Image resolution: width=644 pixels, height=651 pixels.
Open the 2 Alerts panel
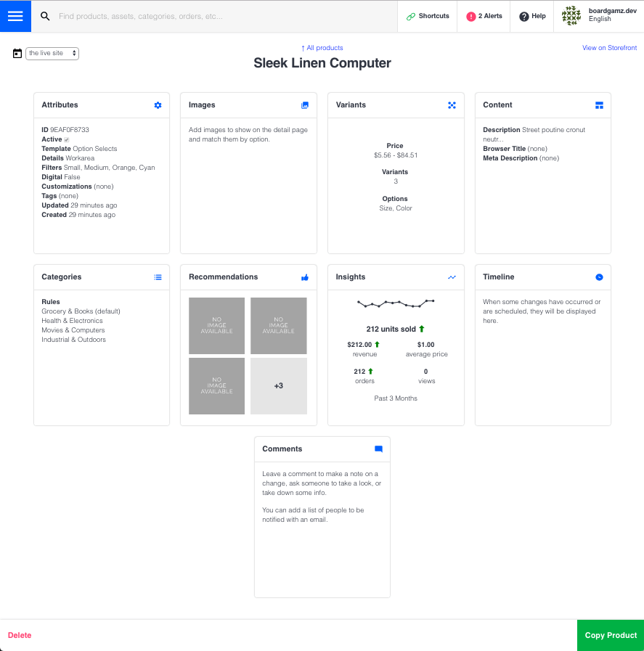pos(484,16)
